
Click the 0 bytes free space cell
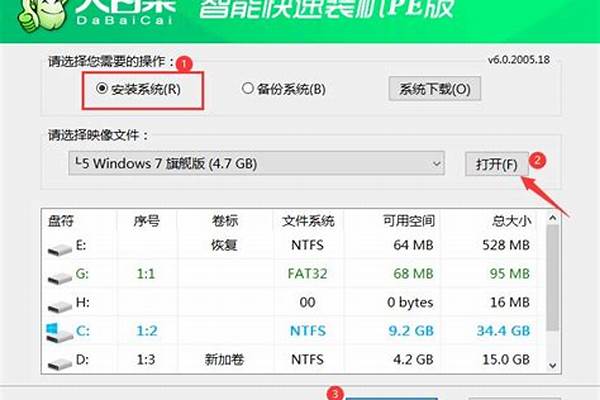coord(410,302)
